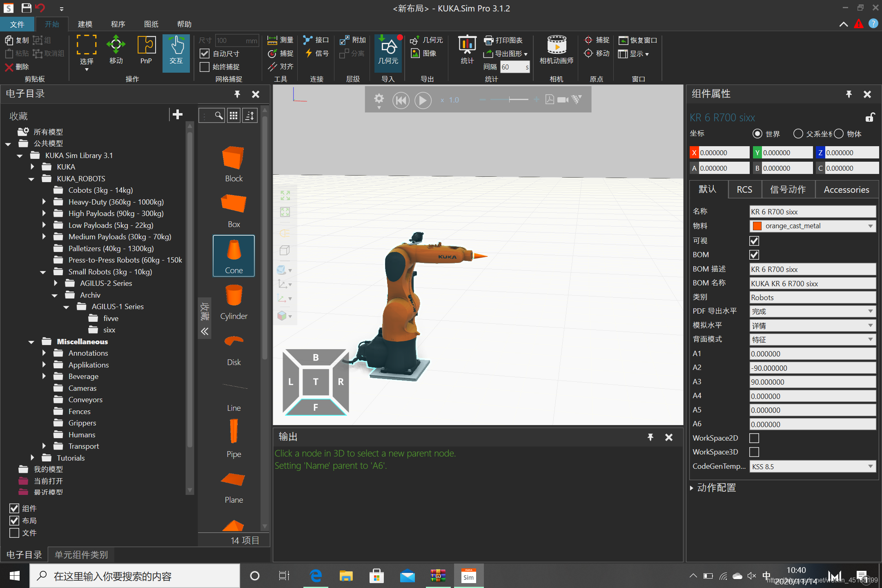Open 背面模式 dropdown

pos(813,340)
